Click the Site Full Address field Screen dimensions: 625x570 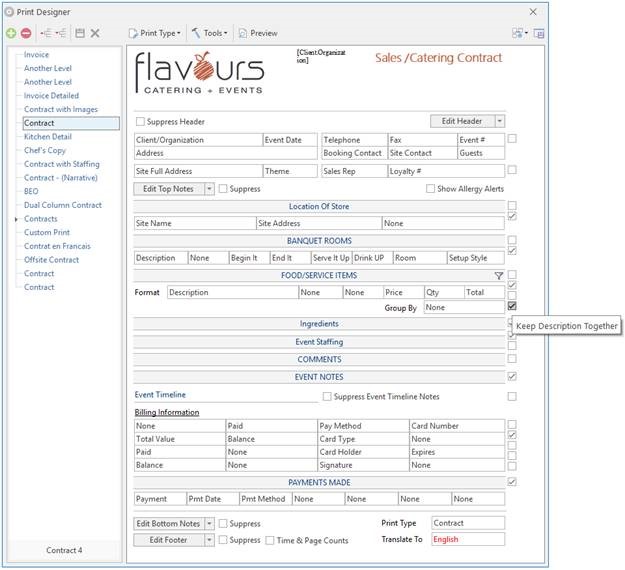point(199,171)
